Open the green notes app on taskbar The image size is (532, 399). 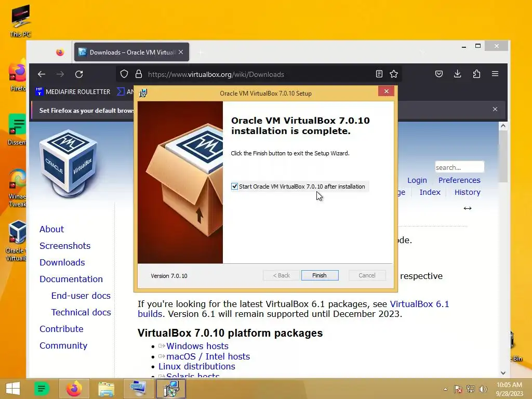pos(42,389)
